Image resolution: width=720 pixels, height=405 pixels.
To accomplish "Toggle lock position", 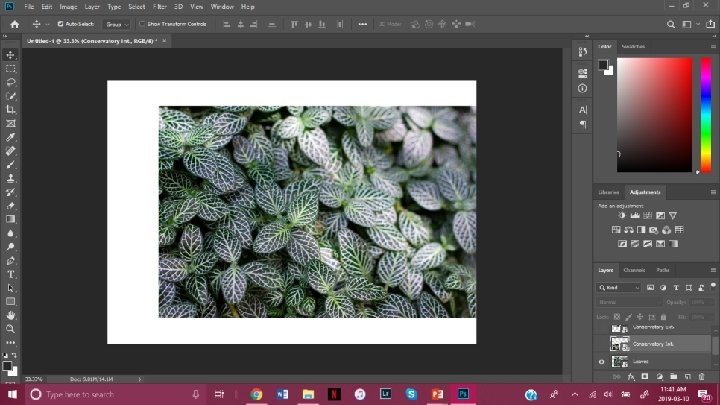I will [x=640, y=317].
